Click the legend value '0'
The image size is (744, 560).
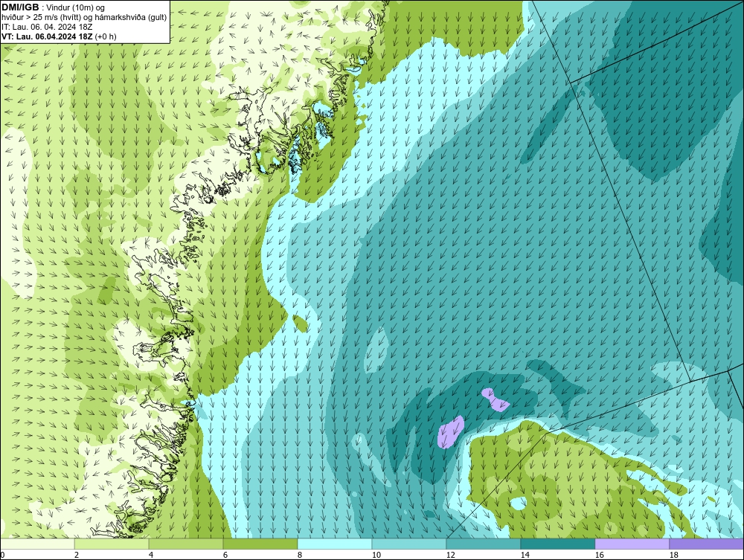pos(2,555)
